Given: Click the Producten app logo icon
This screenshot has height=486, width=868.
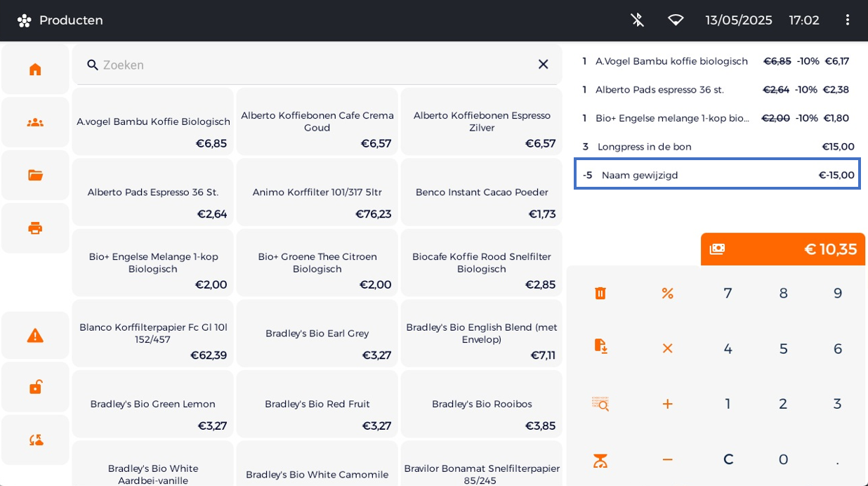Looking at the screenshot, I should coord(24,20).
